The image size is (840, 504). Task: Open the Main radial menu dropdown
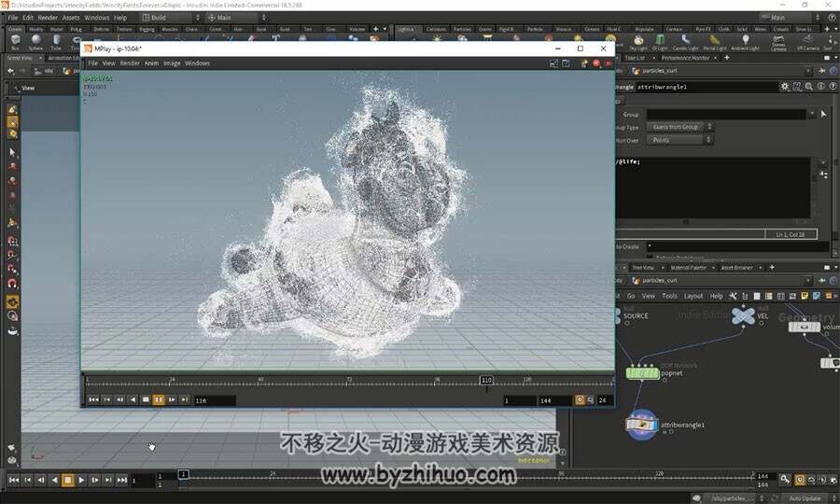click(236, 17)
